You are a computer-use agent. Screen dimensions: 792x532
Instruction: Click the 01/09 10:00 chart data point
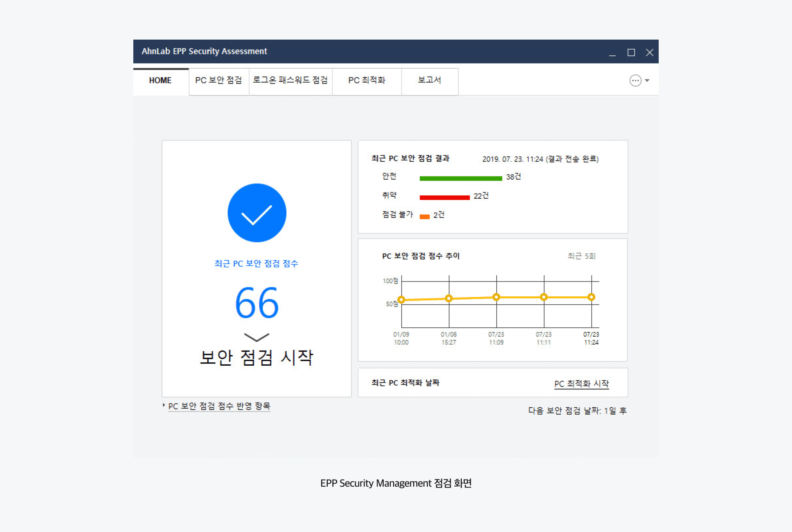tap(401, 300)
